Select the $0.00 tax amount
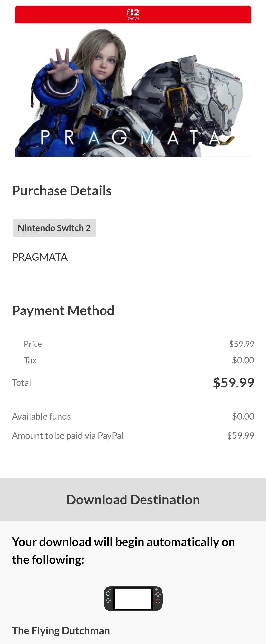The height and width of the screenshot is (644, 266). pyautogui.click(x=243, y=360)
